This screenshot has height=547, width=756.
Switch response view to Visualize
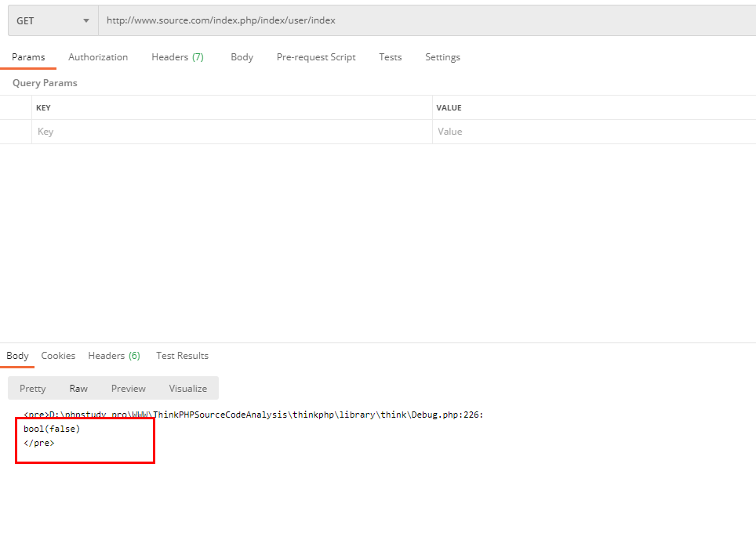coord(187,389)
